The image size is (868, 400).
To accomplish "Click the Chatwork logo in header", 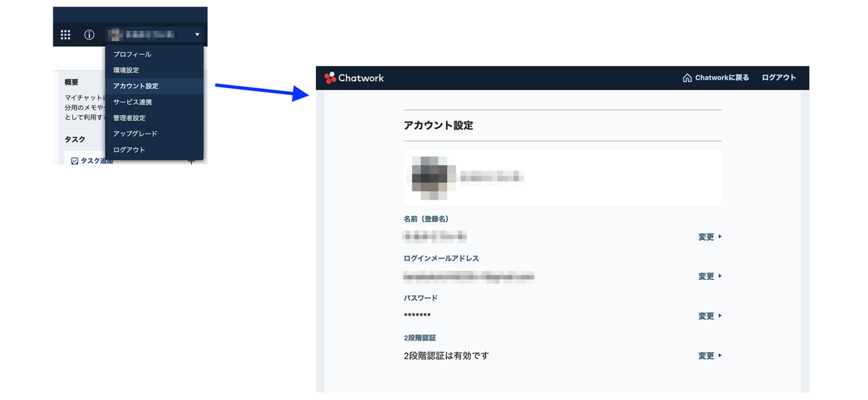I will click(x=354, y=78).
